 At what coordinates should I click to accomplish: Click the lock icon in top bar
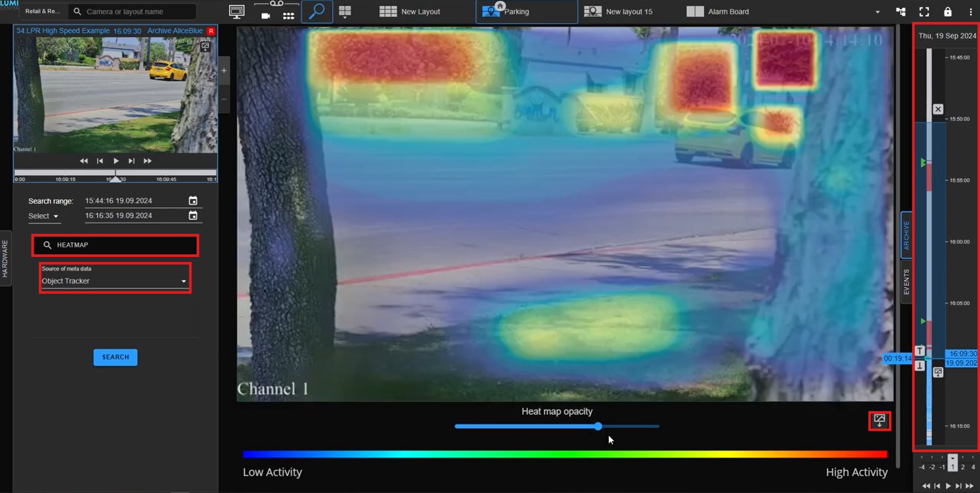point(947,11)
